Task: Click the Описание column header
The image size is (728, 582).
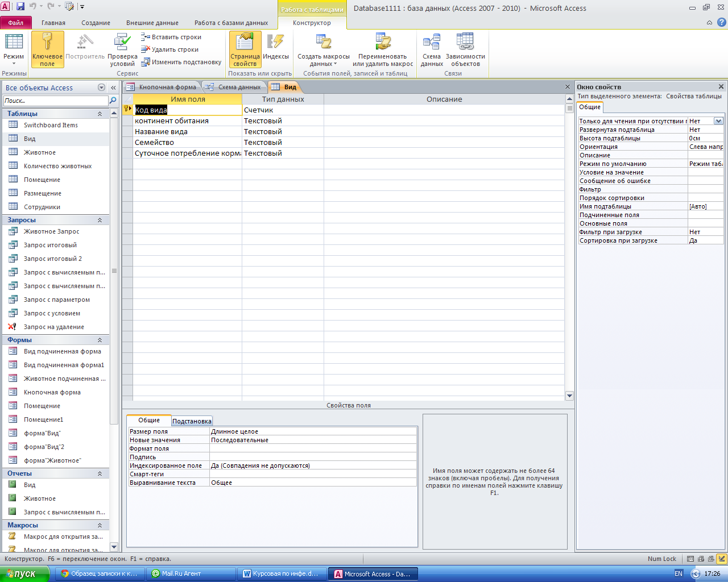Action: pos(444,99)
